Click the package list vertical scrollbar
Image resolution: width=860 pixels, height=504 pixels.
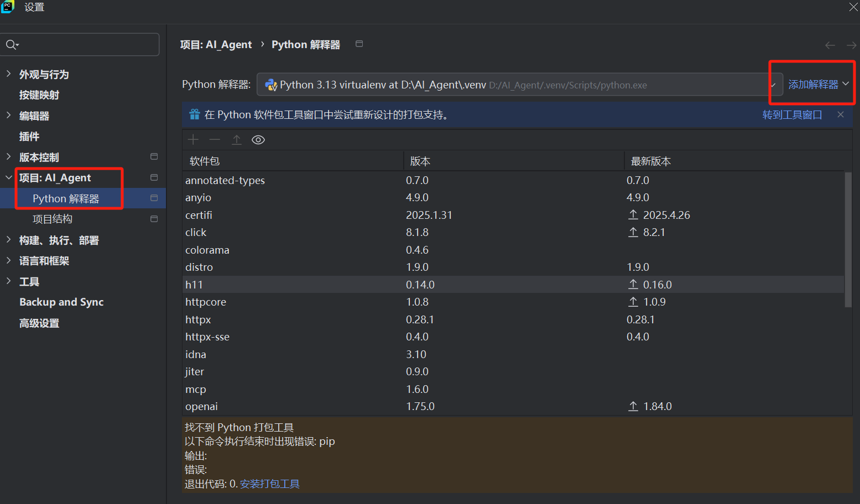coord(848,240)
